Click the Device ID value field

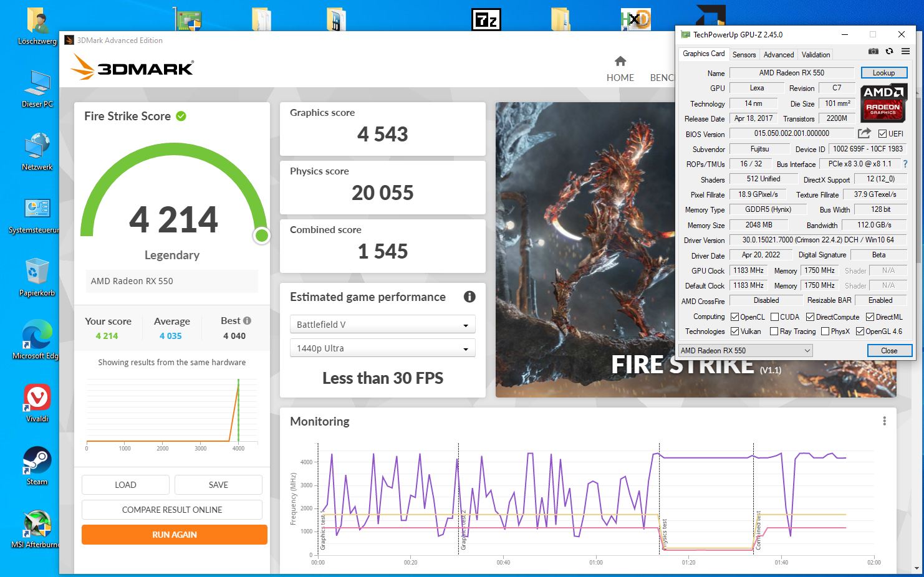pyautogui.click(x=868, y=149)
